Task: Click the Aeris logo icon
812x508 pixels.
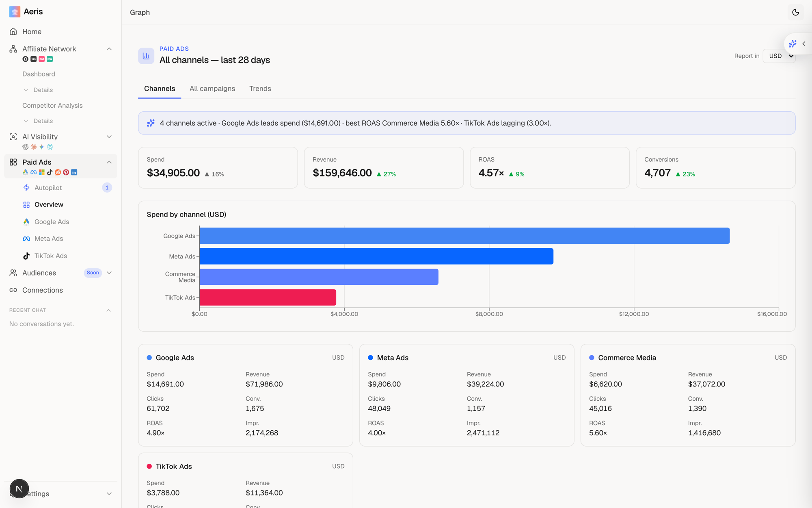Action: 15,12
